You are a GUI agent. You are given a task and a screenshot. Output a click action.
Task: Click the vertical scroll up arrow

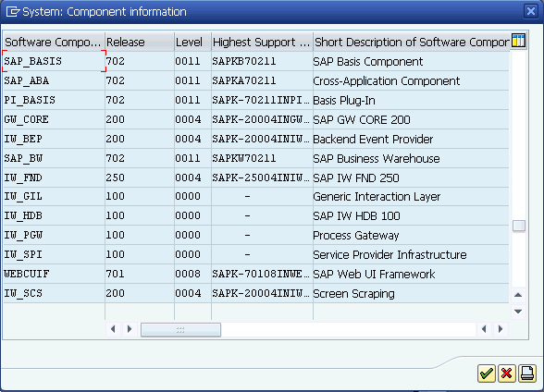(x=518, y=295)
